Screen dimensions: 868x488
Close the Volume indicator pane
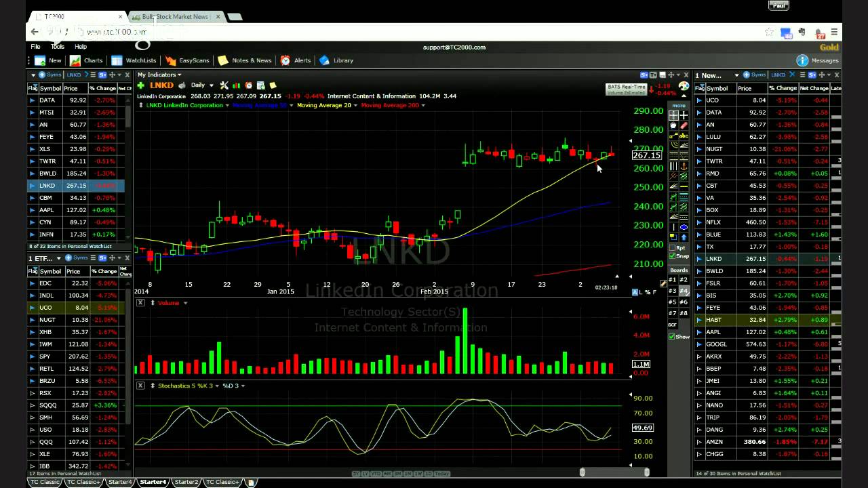click(x=140, y=303)
